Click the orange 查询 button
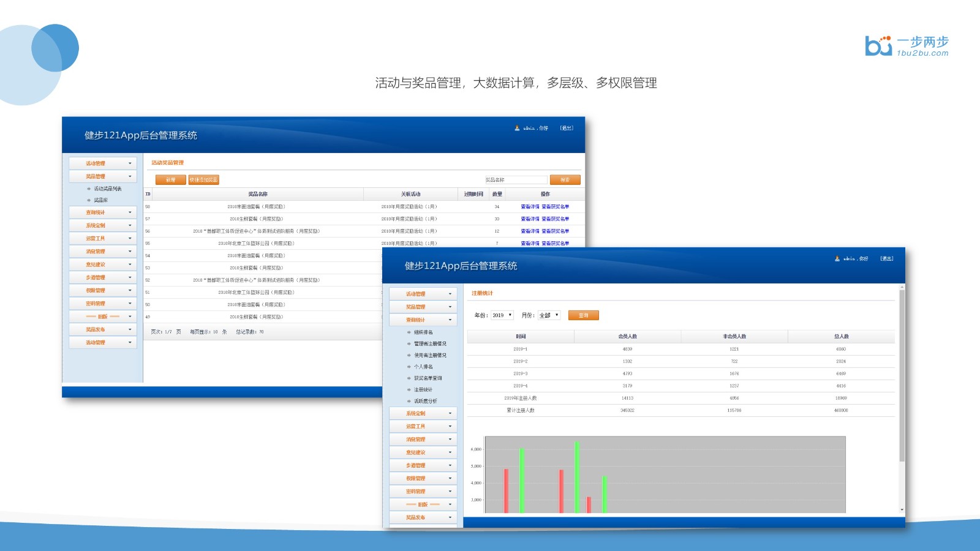 tap(584, 315)
